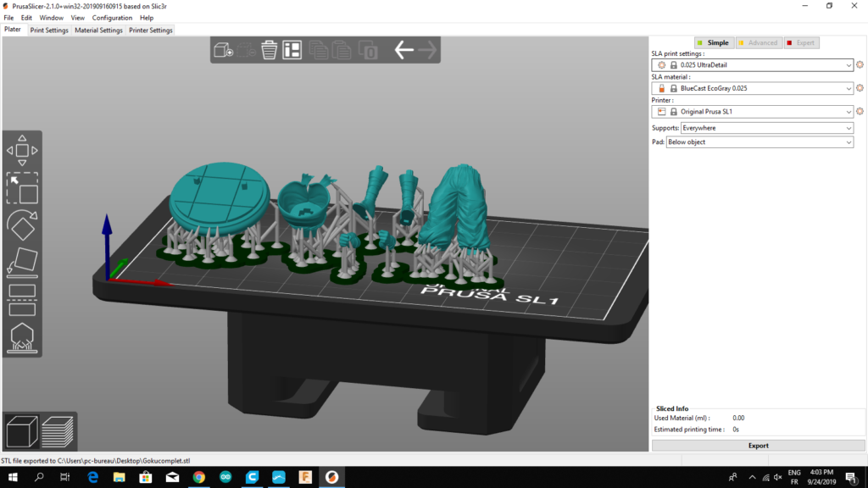This screenshot has width=868, height=488.
Task: Open the Window menu
Action: (52, 18)
